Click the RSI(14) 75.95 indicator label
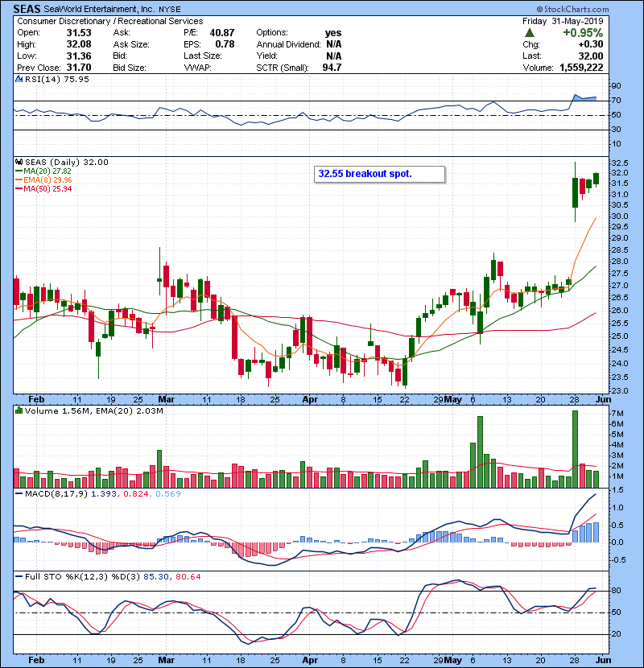 pos(57,79)
